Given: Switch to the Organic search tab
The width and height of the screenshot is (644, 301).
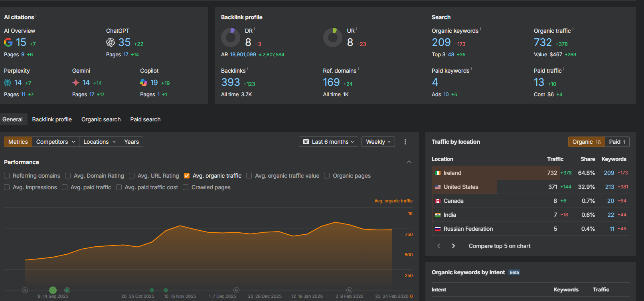Looking at the screenshot, I should (x=101, y=119).
